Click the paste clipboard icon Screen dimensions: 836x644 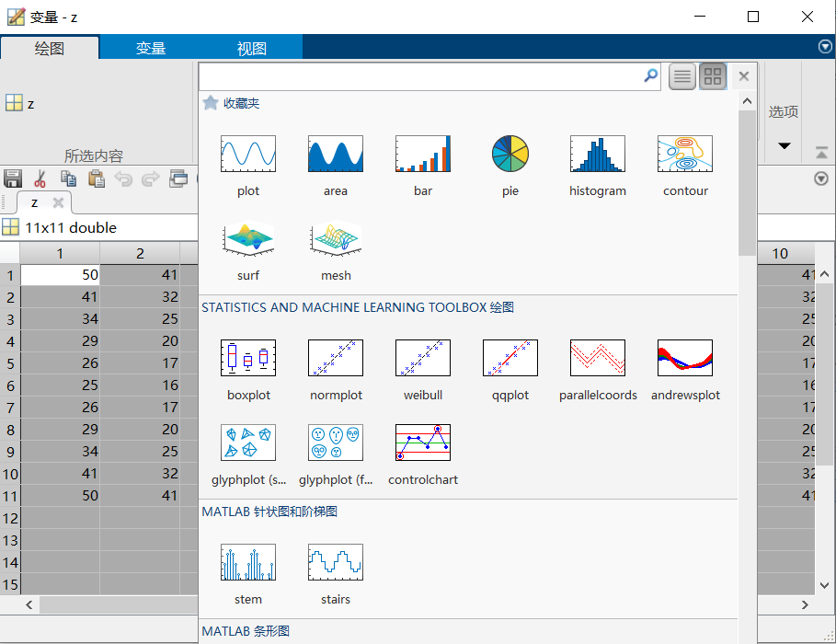[x=96, y=178]
